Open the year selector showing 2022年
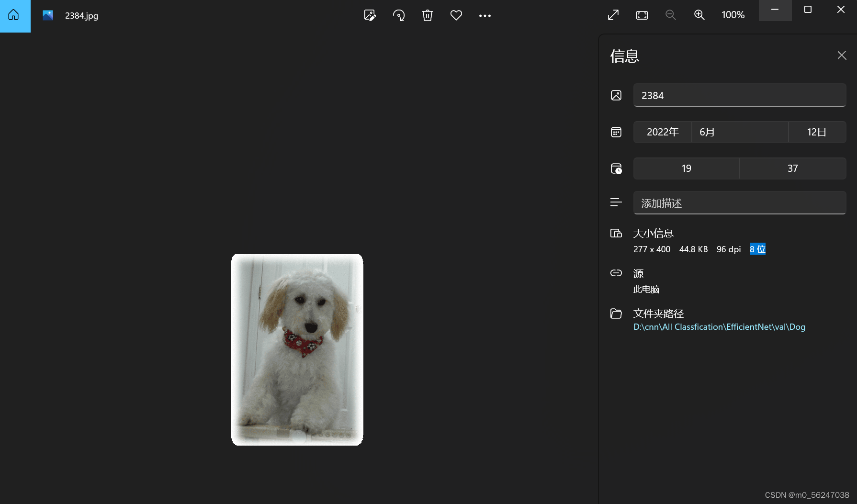 coord(663,132)
